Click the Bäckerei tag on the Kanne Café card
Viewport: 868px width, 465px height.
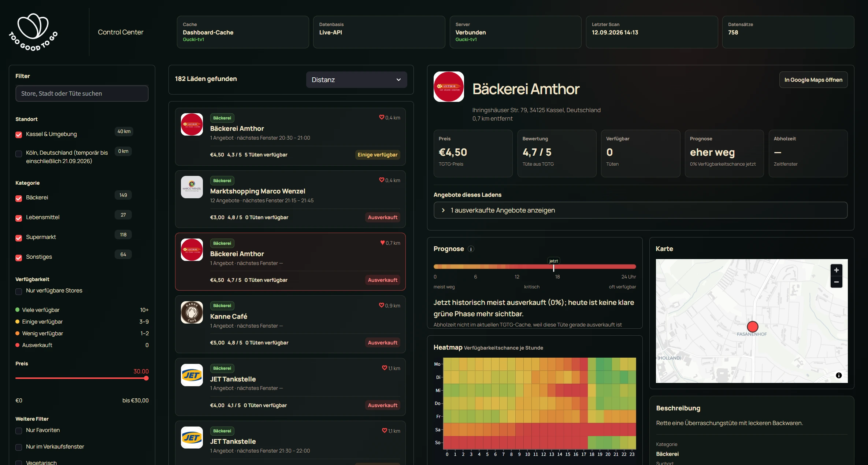tap(222, 306)
